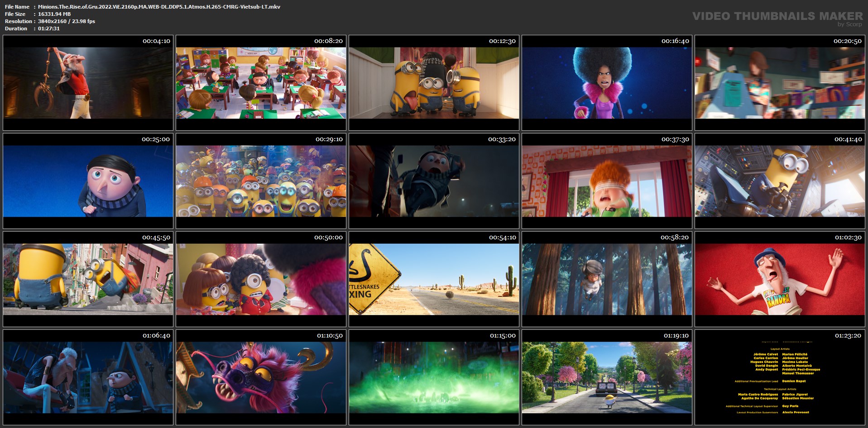This screenshot has height=428, width=868.
Task: Click the timestamp 00:54:10
Action: click(x=502, y=238)
